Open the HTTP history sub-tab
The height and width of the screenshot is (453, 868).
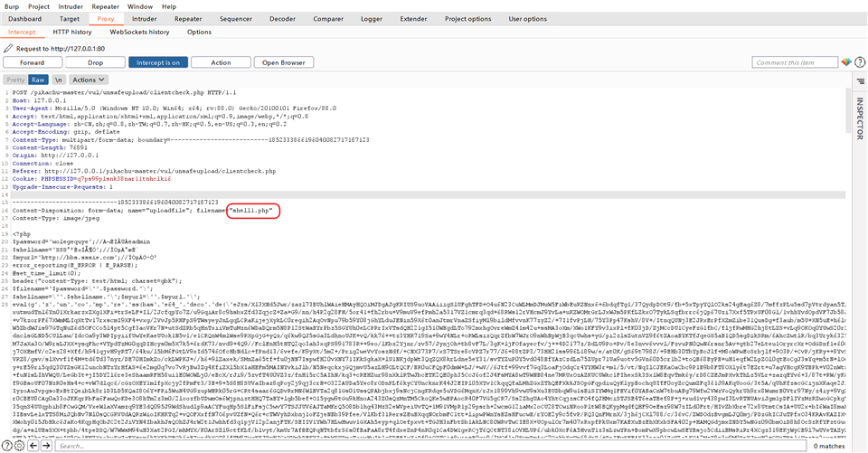[x=72, y=33]
